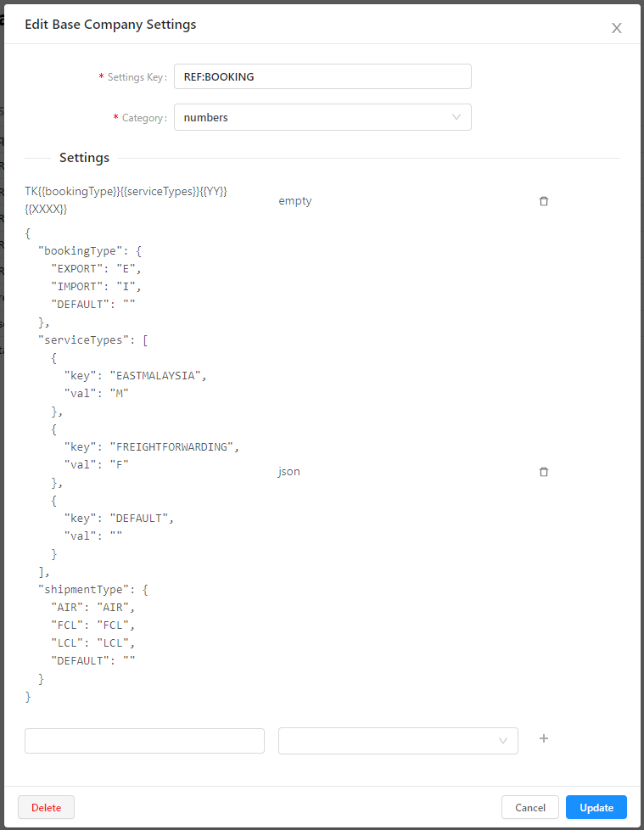Click the "EASTMALAYSIA" key line
Image resolution: width=644 pixels, height=830 pixels.
click(x=135, y=376)
